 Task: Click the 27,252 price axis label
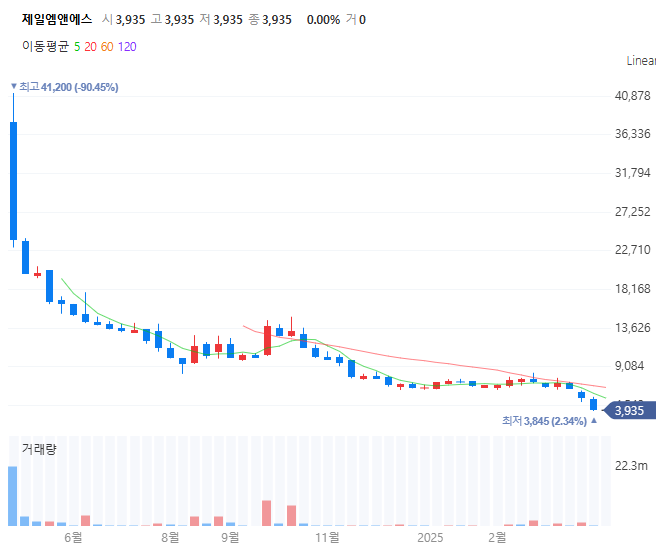(633, 212)
